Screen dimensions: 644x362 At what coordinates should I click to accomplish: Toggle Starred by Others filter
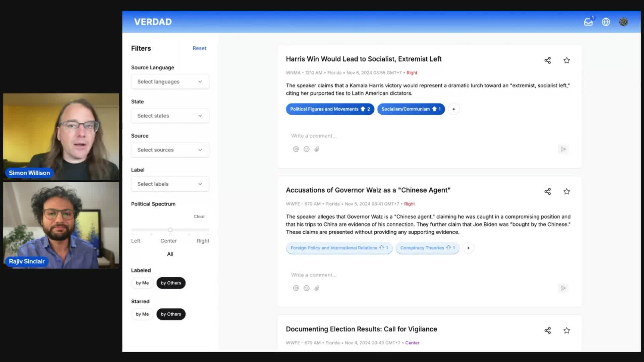point(171,314)
